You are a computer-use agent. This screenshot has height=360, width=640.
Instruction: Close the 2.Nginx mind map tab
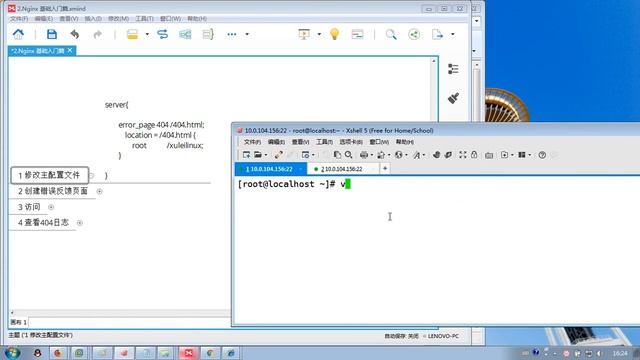[70, 50]
